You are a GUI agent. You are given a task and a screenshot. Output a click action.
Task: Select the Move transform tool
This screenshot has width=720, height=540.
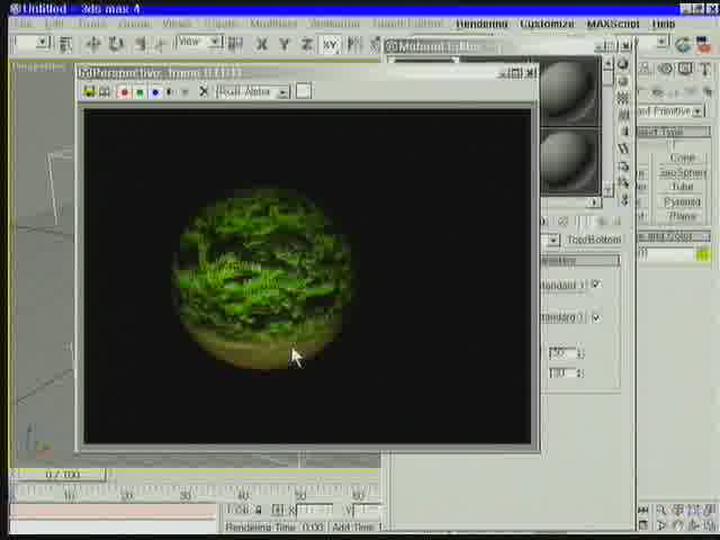click(93, 44)
